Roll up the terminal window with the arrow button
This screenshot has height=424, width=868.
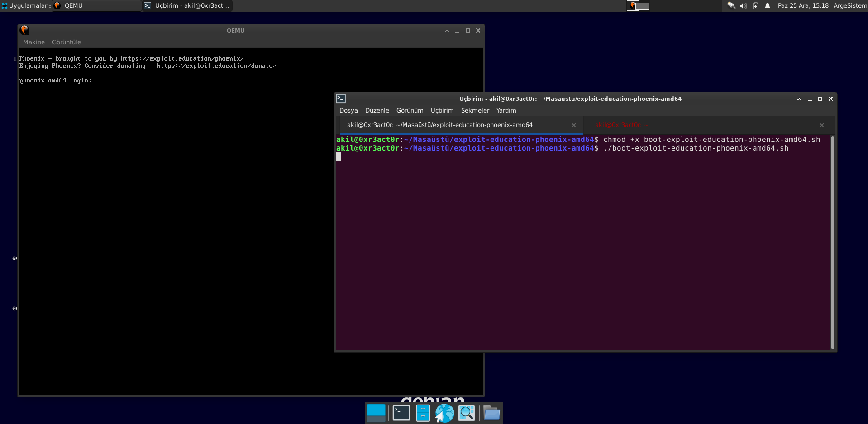coord(799,99)
